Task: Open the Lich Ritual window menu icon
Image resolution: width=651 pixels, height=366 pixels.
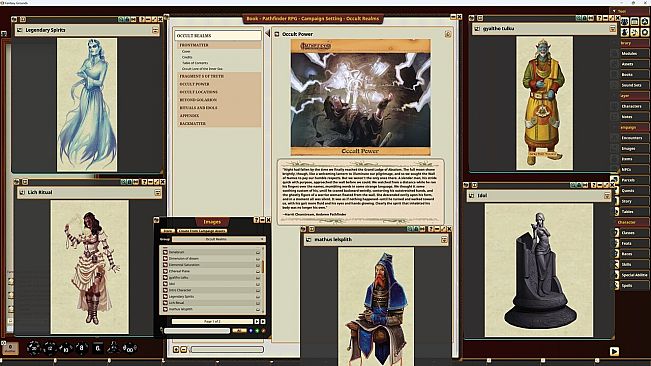Action: tap(157, 193)
